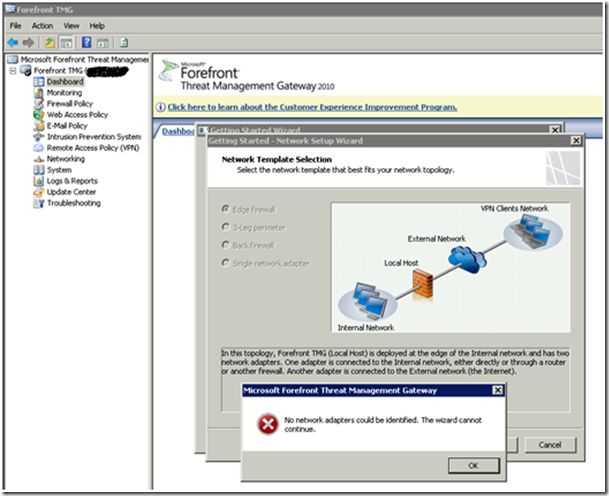Open the Help menu
609x496 pixels.
tap(97, 26)
